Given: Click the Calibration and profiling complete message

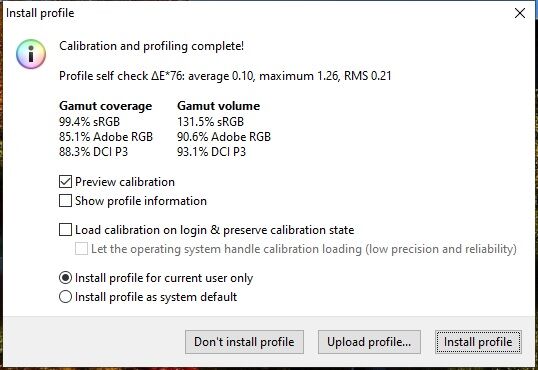Looking at the screenshot, I should pyautogui.click(x=151, y=46).
